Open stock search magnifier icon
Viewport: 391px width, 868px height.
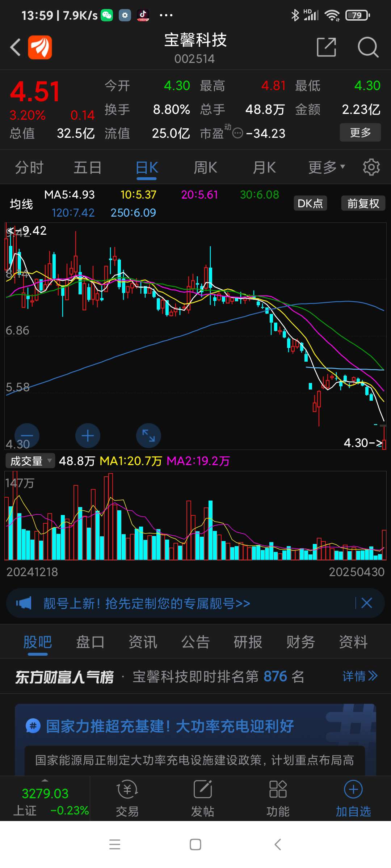368,47
